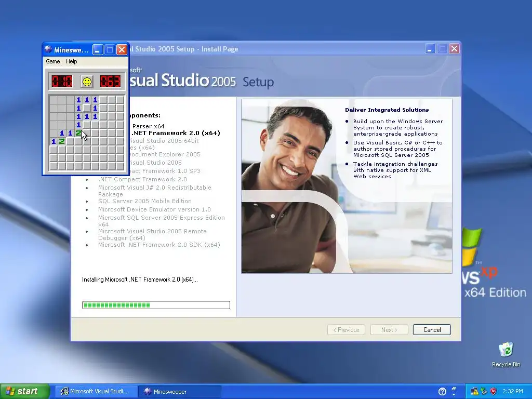Click the green 2 beside the mouse cursor

78,133
